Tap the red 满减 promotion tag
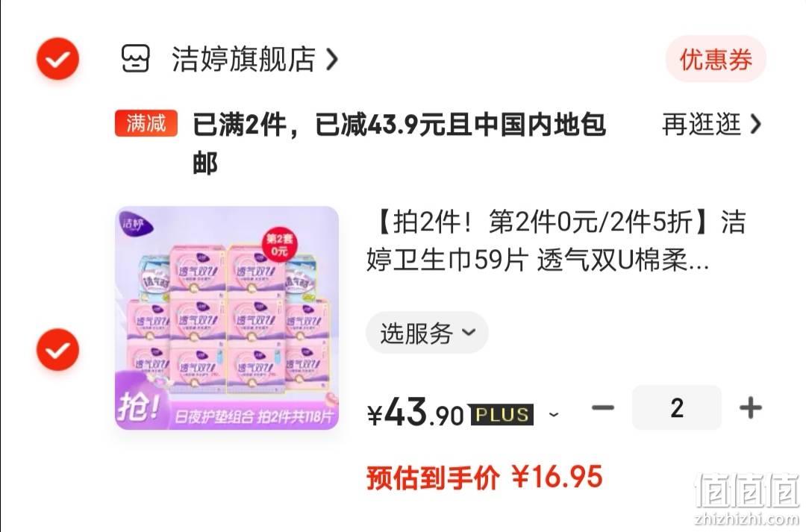Viewport: 806px width, 532px height. tap(146, 123)
